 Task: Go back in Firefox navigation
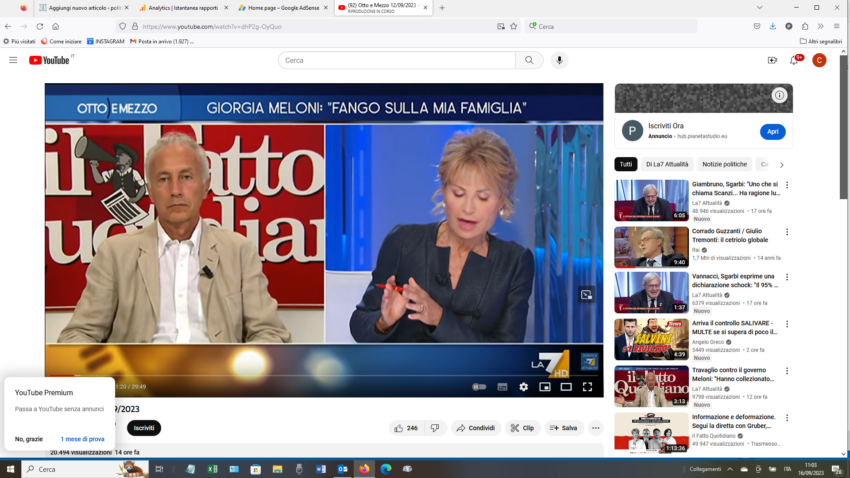pyautogui.click(x=8, y=26)
